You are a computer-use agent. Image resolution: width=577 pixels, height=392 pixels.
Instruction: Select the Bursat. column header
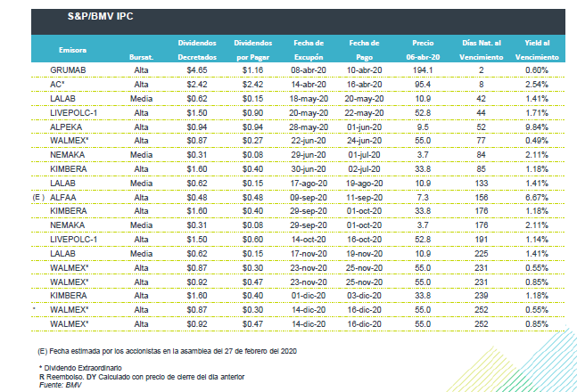coord(141,57)
